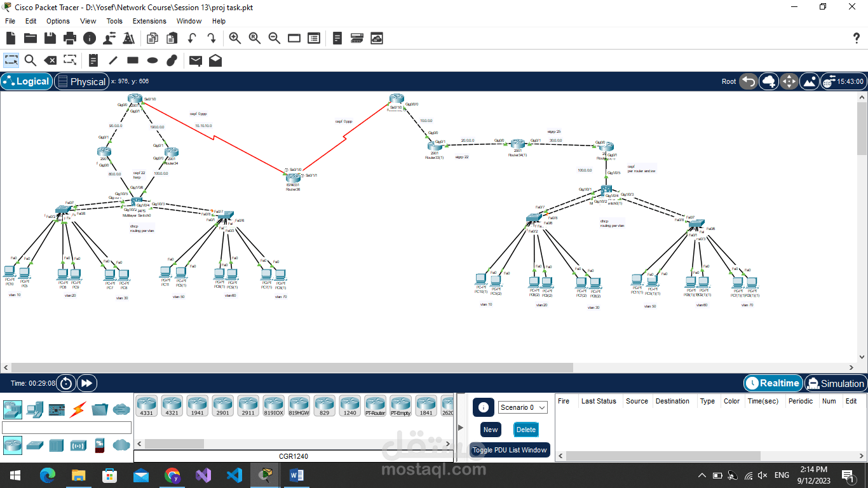The image size is (868, 488).
Task: Open Microsoft Edge from the taskbar
Action: tap(47, 475)
